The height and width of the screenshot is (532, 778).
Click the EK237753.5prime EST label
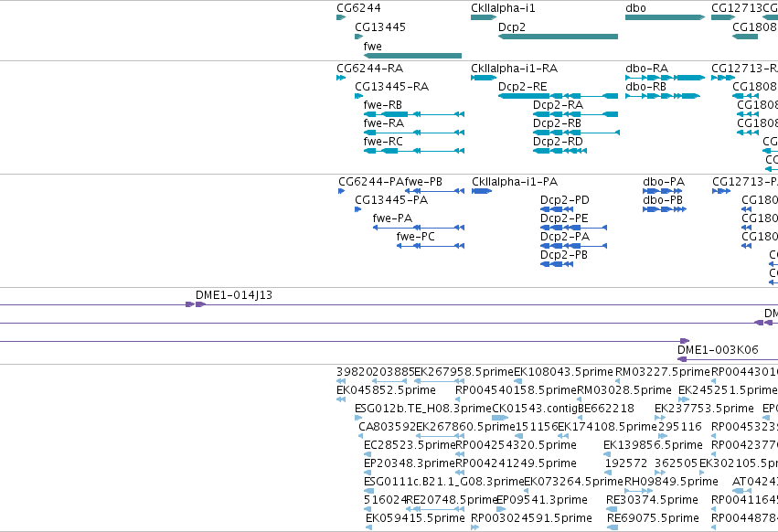(704, 409)
